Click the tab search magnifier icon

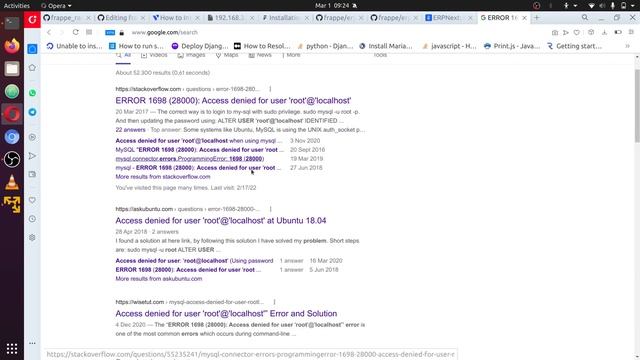pyautogui.click(x=585, y=18)
